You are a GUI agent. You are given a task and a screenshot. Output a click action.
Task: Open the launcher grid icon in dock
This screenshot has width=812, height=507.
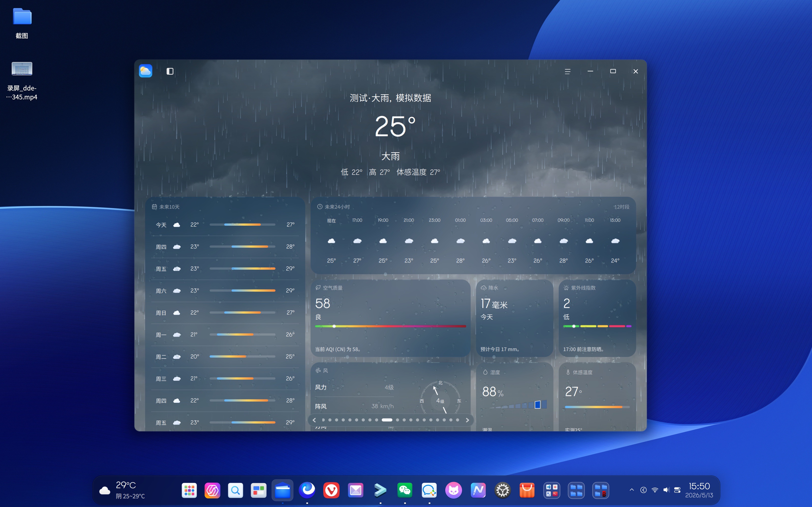tap(189, 490)
